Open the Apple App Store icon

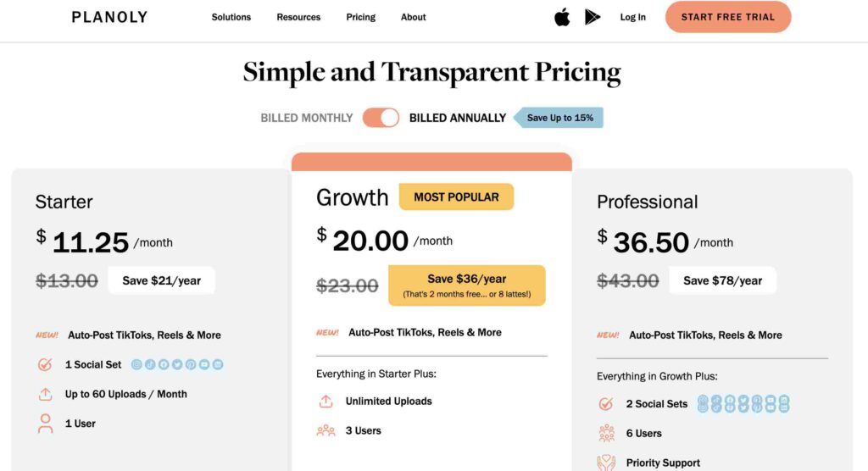point(562,17)
